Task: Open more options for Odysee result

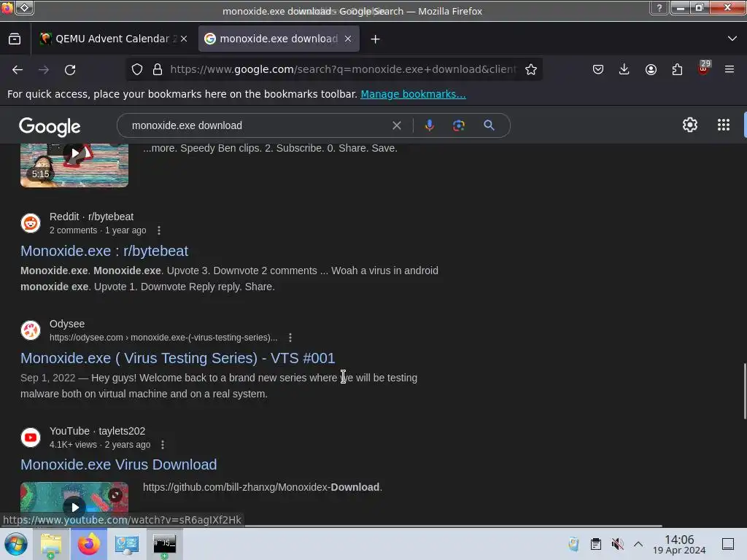Action: (x=290, y=338)
